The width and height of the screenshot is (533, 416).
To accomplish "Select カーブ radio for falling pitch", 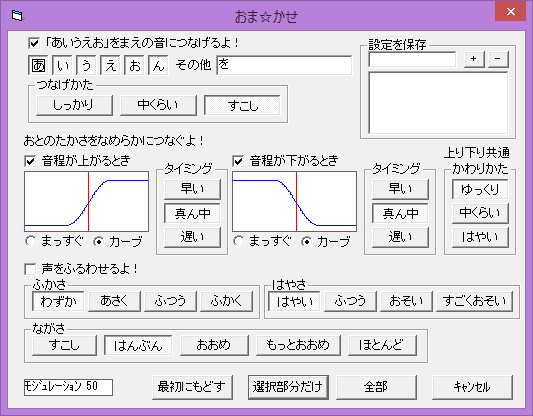I will click(x=307, y=241).
